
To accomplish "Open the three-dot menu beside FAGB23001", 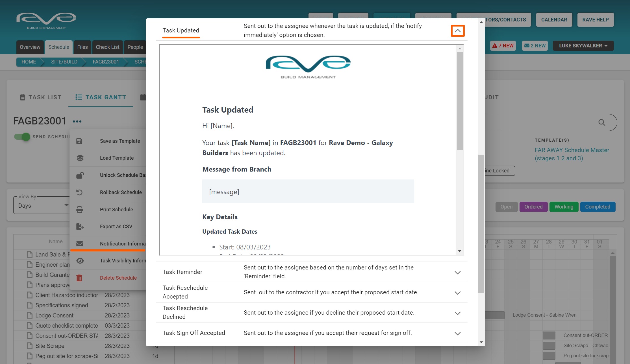I will point(77,121).
